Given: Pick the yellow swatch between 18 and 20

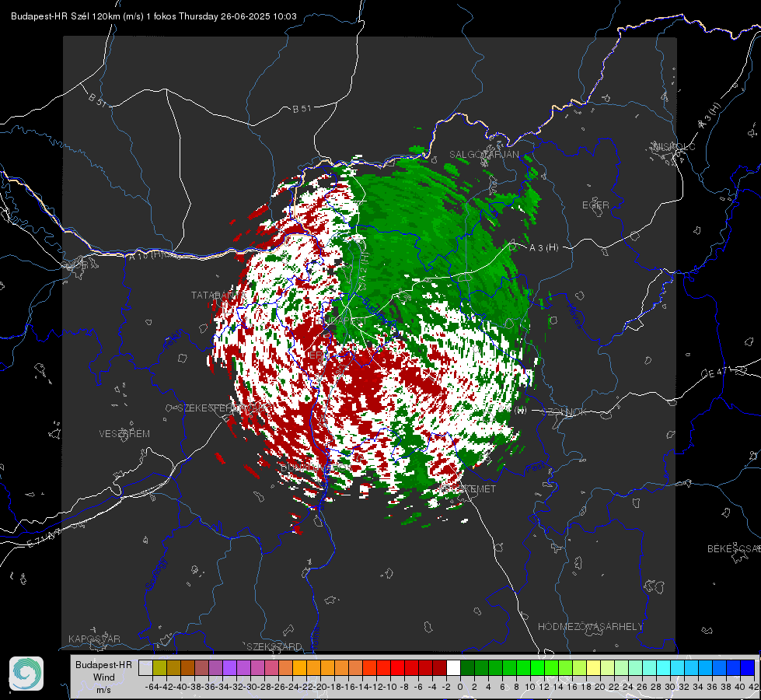Looking at the screenshot, I should pos(593,668).
